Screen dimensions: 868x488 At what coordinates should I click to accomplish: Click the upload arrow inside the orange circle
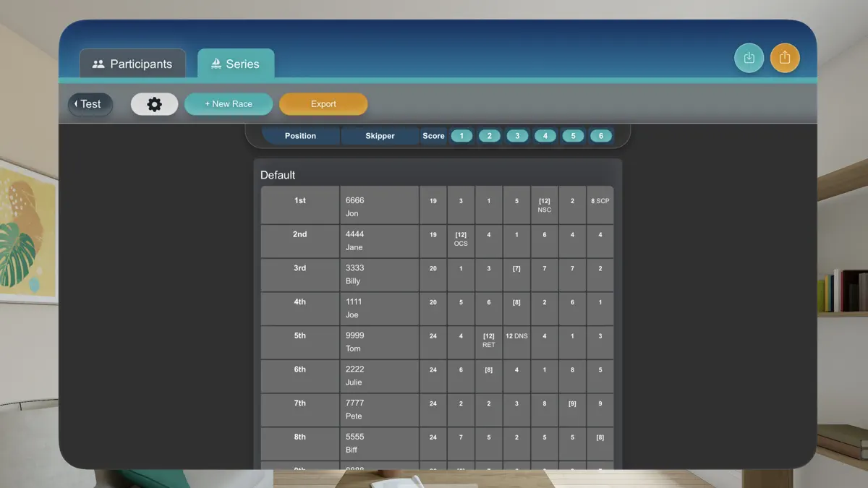pos(785,58)
